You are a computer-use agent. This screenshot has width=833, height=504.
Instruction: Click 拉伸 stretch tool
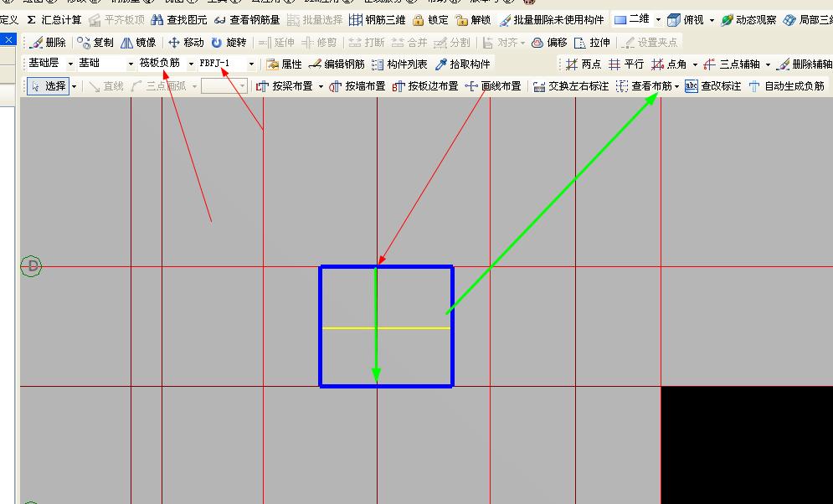pos(593,43)
